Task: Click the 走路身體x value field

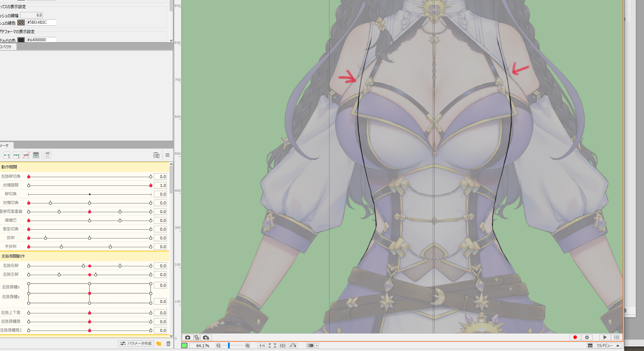Action: click(x=160, y=285)
